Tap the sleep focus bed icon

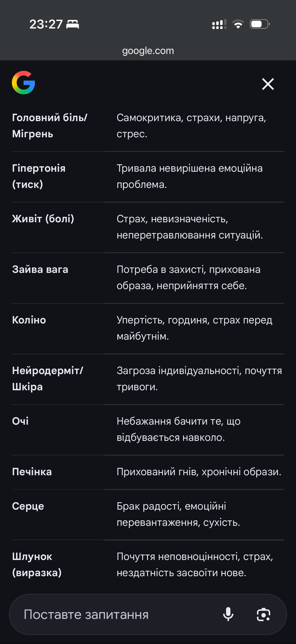[x=72, y=24]
